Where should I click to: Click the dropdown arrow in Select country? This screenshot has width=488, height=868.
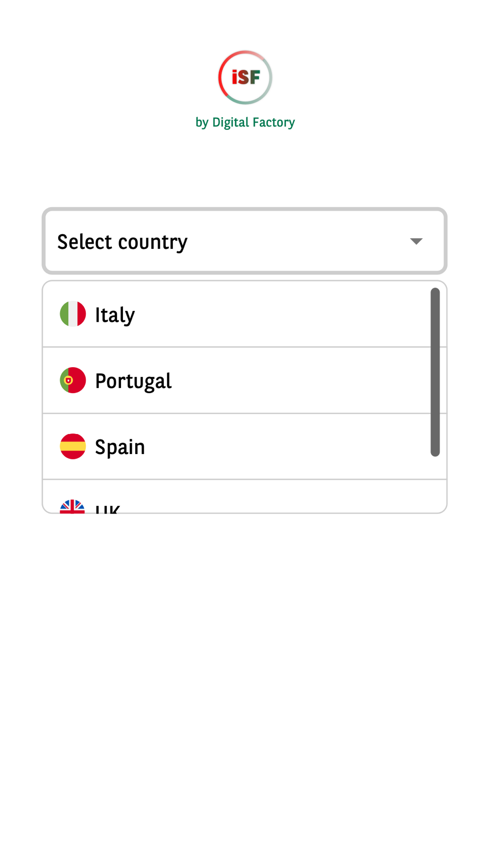click(416, 241)
